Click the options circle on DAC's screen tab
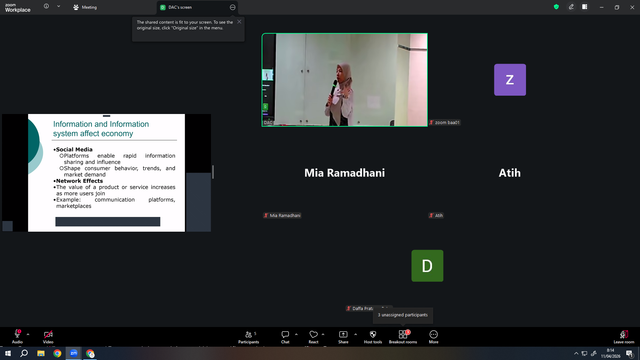 pos(232,7)
